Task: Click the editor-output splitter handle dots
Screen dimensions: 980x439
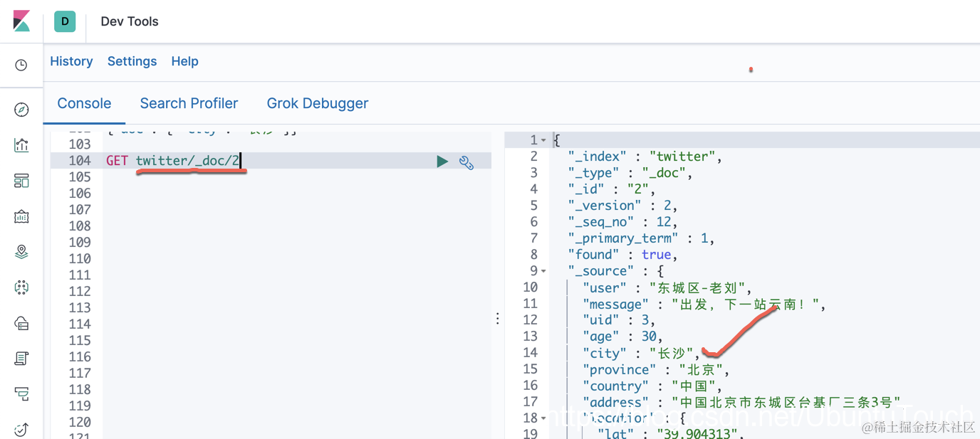Action: tap(497, 319)
